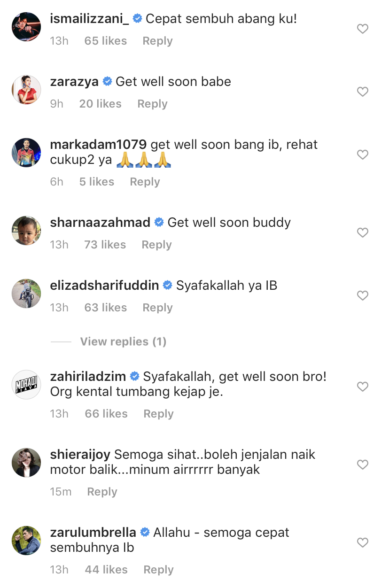View 73 likes on sharnaazahmad's comment

coord(105,245)
